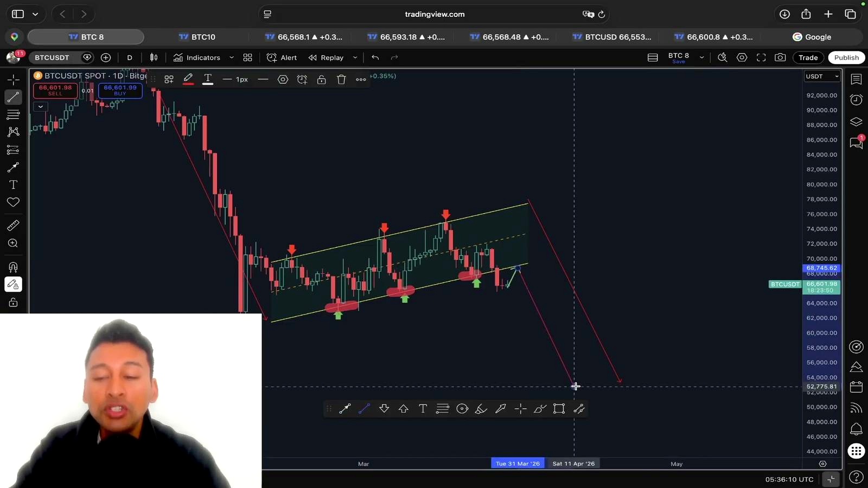Open the notifications bell in right sidebar

(x=856, y=429)
